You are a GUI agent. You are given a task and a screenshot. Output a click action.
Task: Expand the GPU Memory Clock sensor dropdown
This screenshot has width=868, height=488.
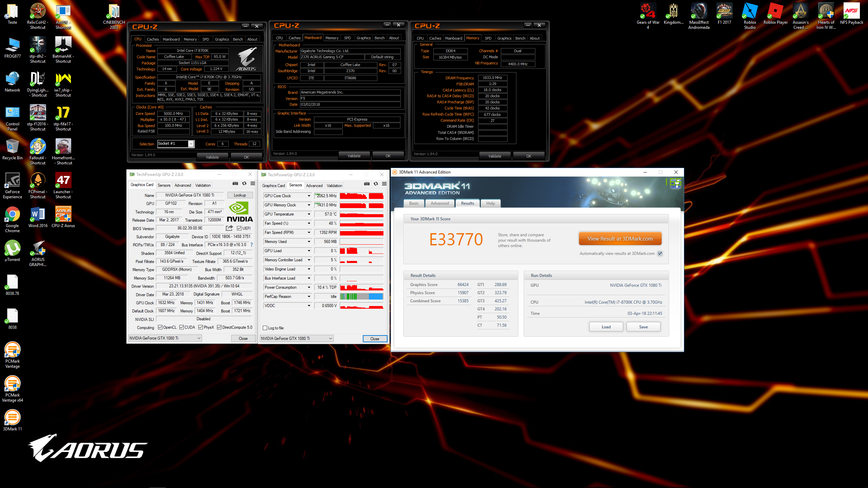(309, 205)
